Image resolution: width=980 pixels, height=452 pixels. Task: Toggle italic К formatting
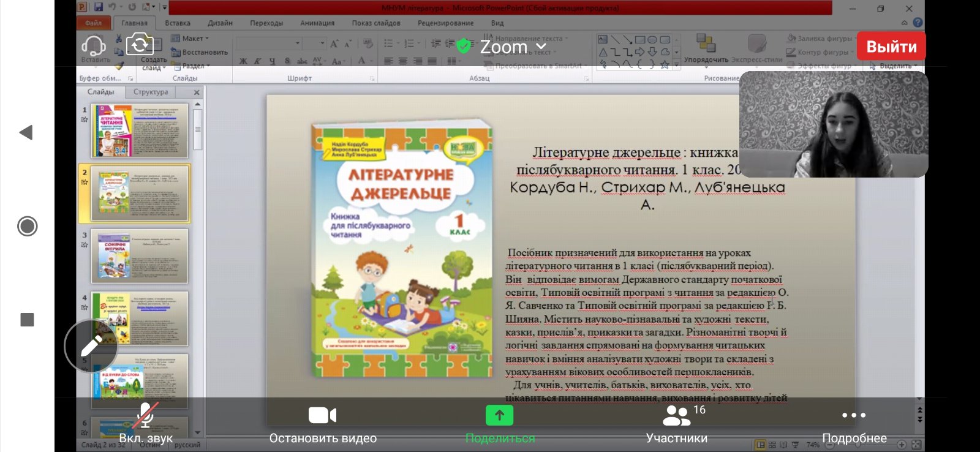258,61
